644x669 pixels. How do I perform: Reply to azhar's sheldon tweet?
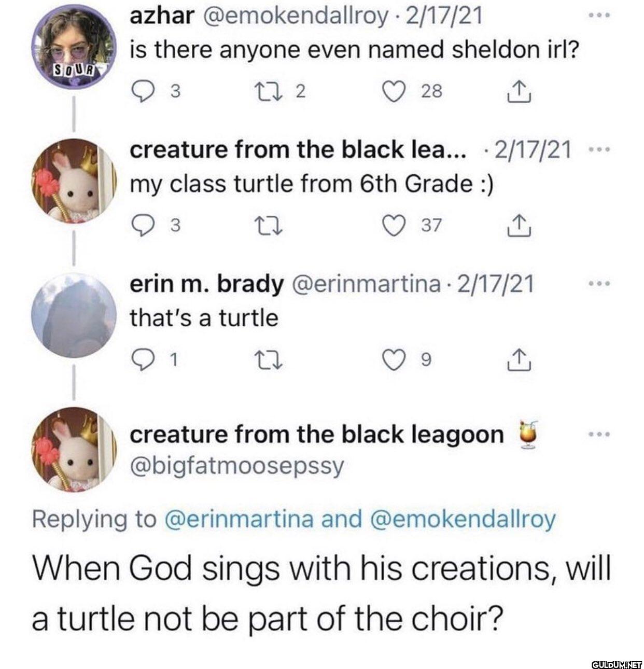141,91
